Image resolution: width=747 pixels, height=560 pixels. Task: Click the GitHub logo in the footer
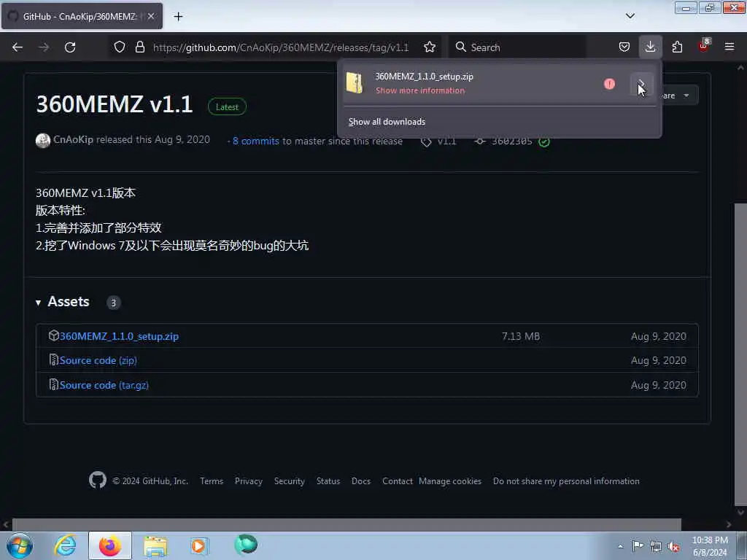click(x=98, y=480)
